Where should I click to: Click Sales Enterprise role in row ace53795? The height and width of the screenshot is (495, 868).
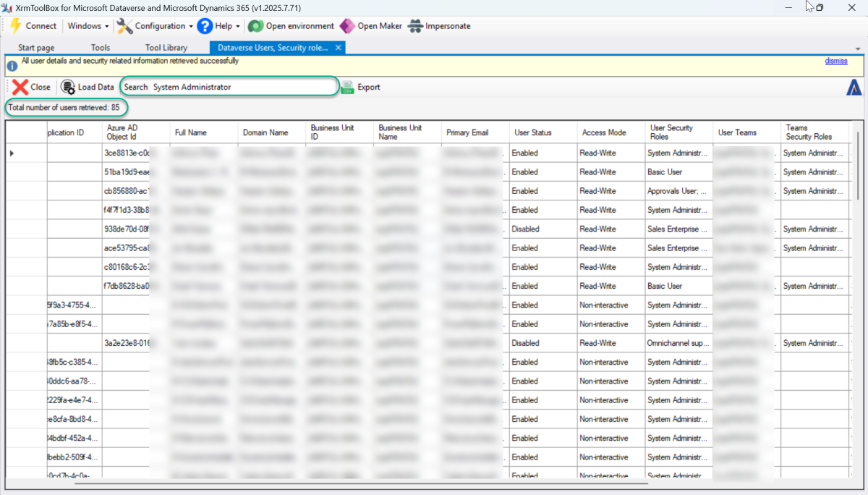[x=680, y=248]
